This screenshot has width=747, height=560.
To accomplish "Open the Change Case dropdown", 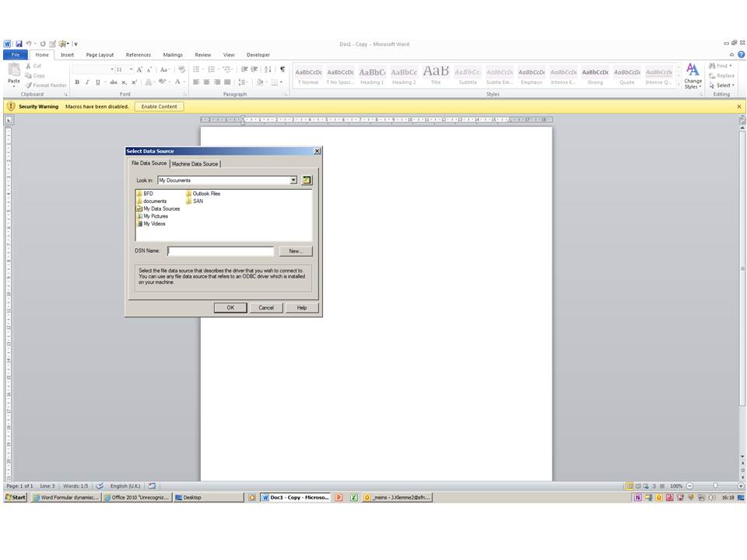I will coord(165,69).
